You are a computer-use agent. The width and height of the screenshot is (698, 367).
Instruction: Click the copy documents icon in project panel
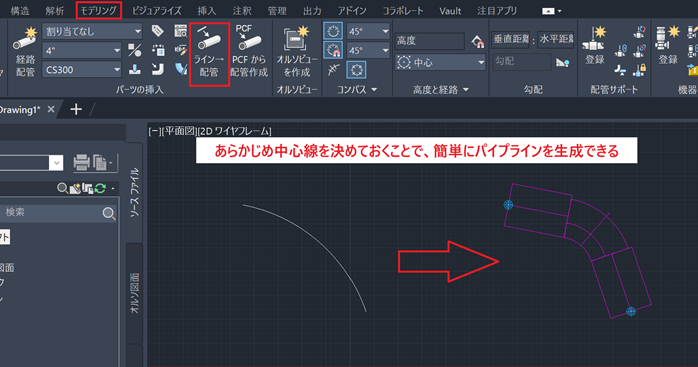[100, 162]
